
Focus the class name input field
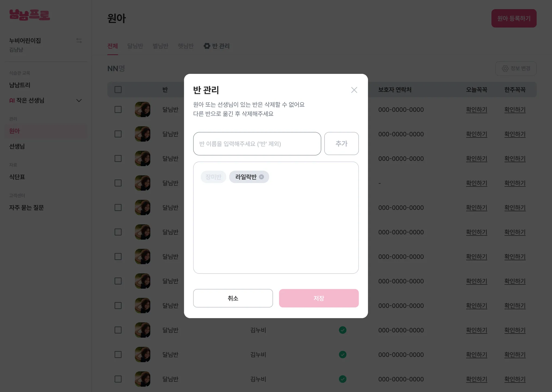pos(257,144)
